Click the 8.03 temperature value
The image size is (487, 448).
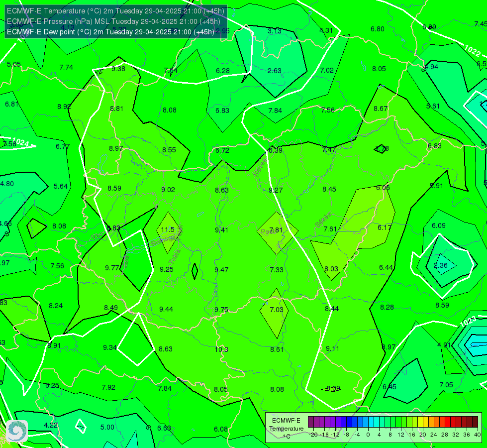click(331, 269)
